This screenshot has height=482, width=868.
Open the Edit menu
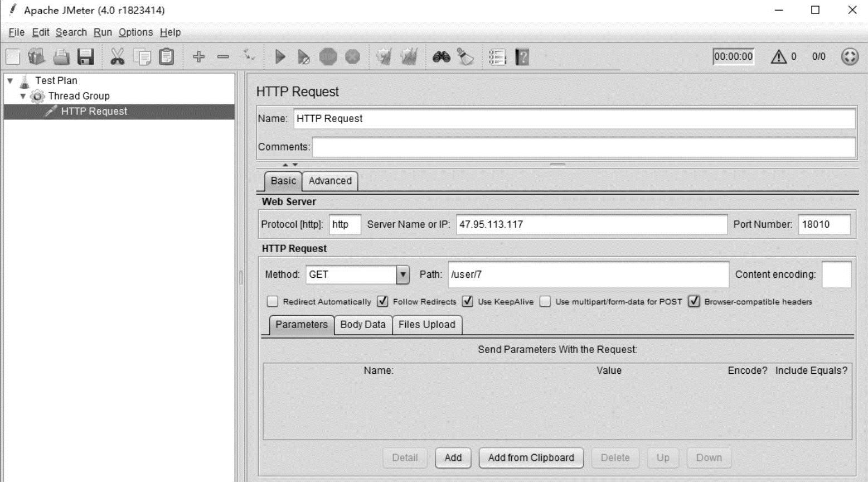(x=41, y=32)
